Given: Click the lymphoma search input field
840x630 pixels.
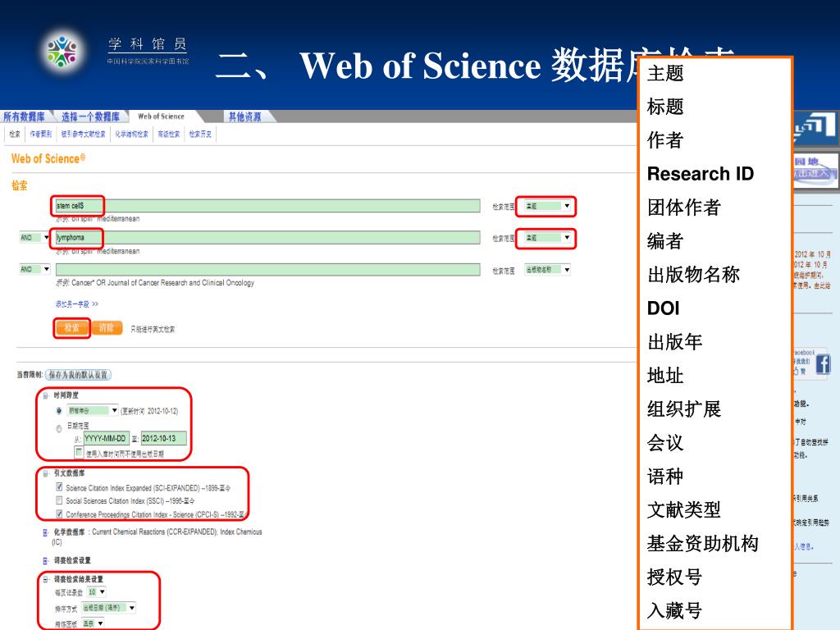Looking at the screenshot, I should (x=268, y=237).
